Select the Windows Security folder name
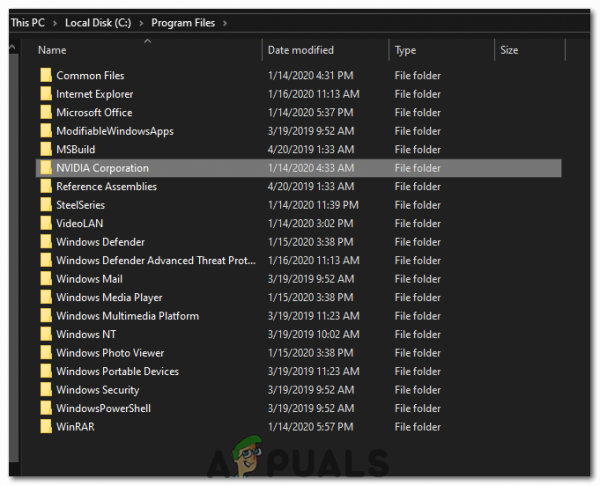600x486 pixels. tap(98, 390)
